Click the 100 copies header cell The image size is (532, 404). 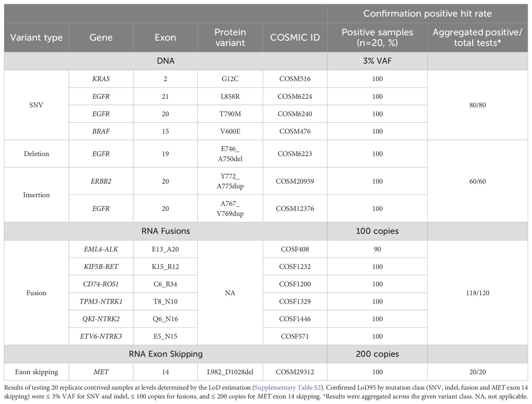coord(377,231)
